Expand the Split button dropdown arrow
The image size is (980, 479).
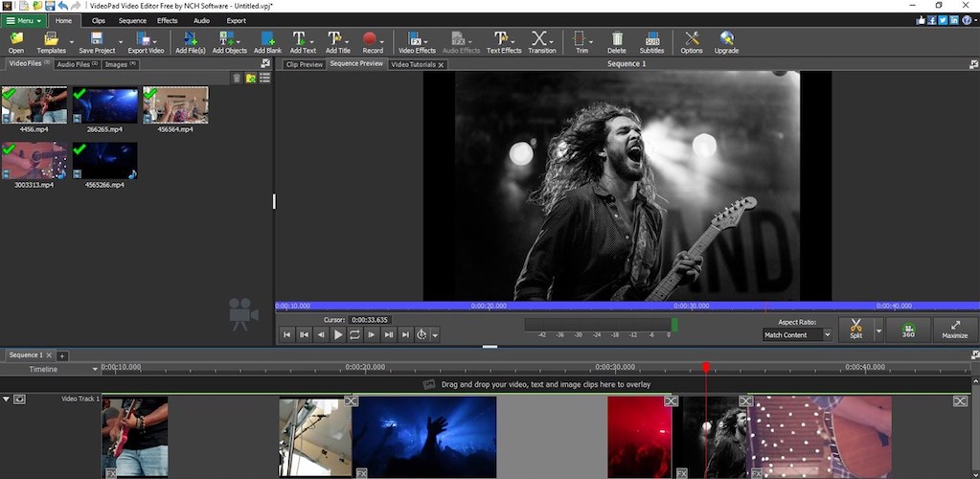pos(877,331)
